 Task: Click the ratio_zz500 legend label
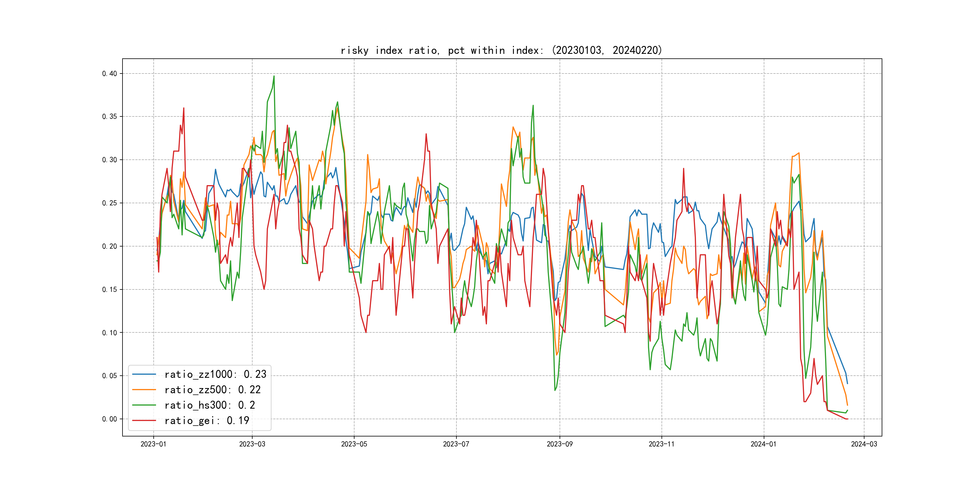[212, 390]
